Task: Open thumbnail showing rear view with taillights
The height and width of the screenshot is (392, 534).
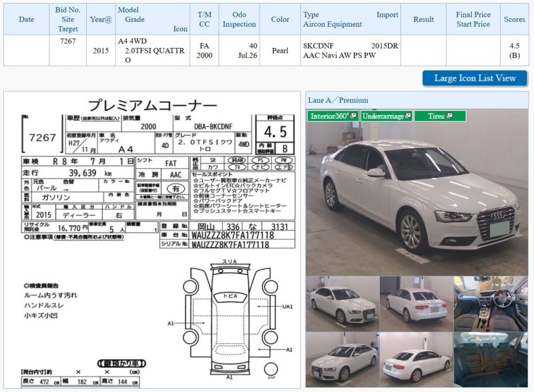Action: coord(417,304)
